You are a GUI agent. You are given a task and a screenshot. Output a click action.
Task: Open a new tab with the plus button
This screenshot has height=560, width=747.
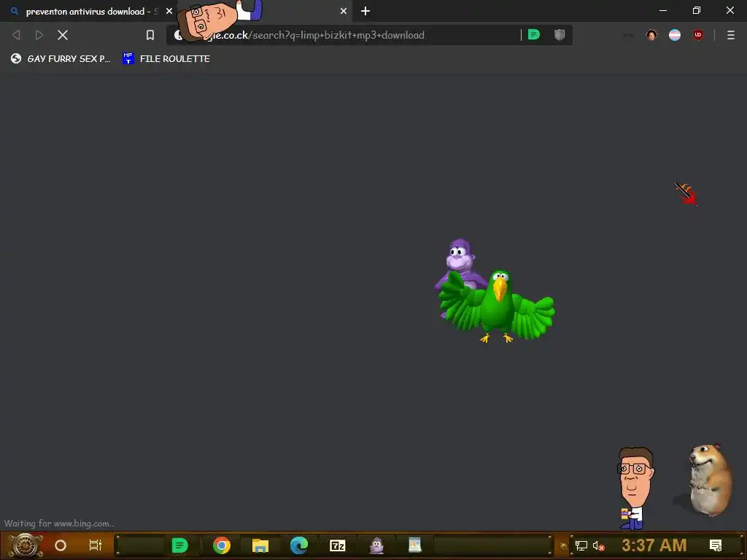pos(365,11)
